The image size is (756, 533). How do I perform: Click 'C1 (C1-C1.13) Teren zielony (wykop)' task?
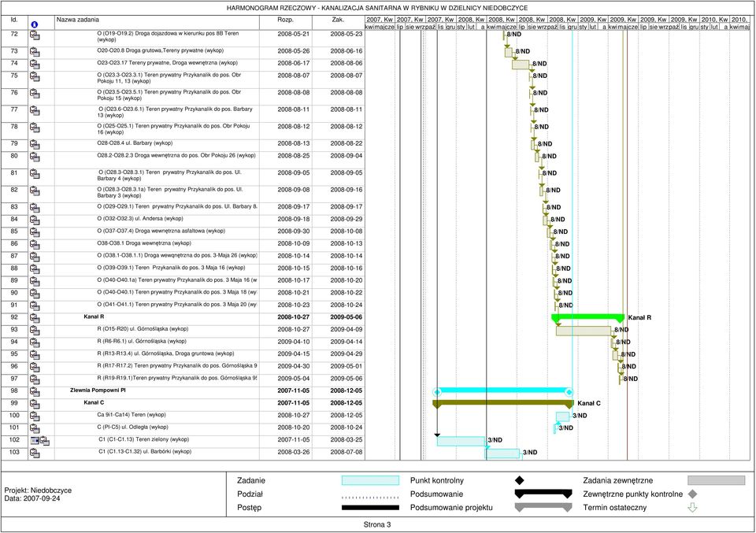pos(143,439)
